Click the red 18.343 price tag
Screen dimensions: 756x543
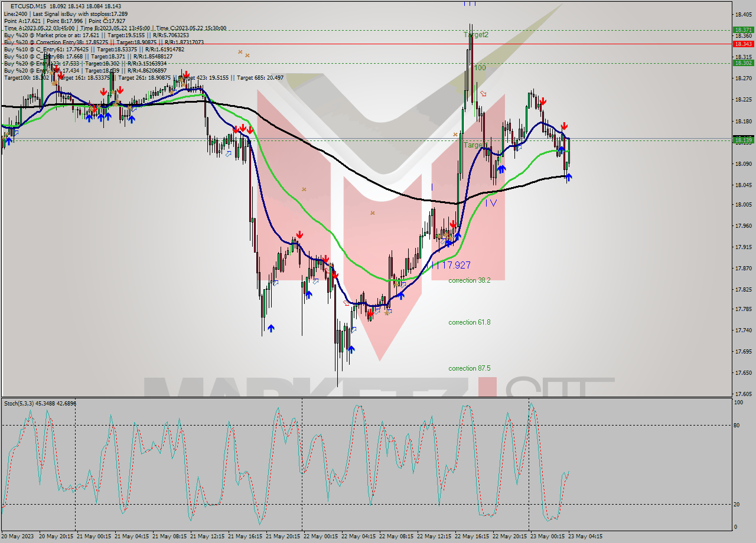pos(742,44)
